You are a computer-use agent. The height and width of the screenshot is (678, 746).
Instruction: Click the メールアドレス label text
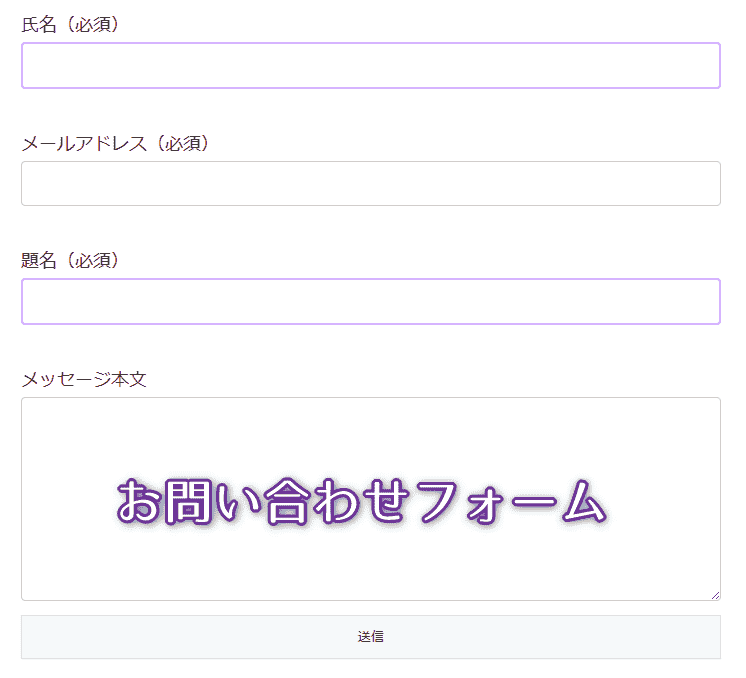77,143
